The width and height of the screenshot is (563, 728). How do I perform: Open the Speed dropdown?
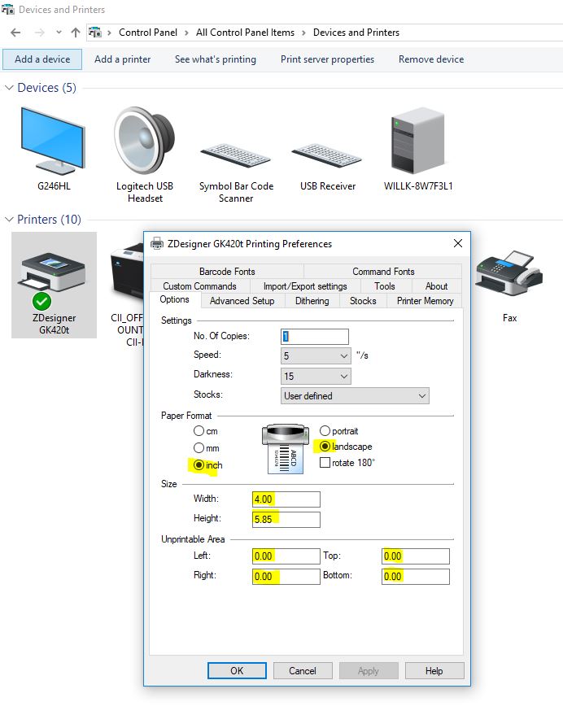click(x=316, y=356)
